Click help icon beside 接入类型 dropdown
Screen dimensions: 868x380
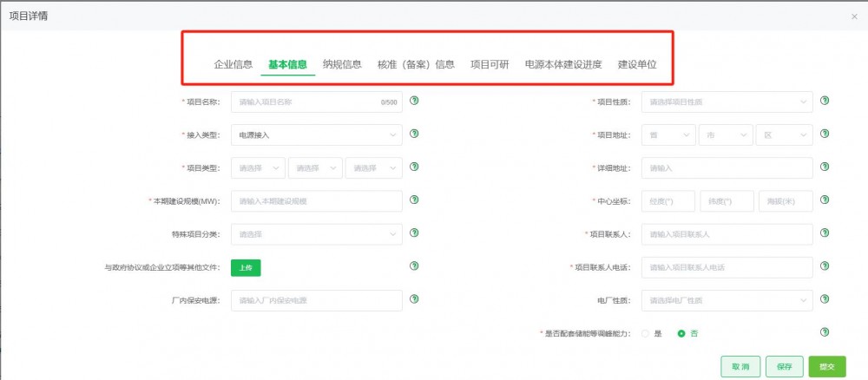click(414, 134)
